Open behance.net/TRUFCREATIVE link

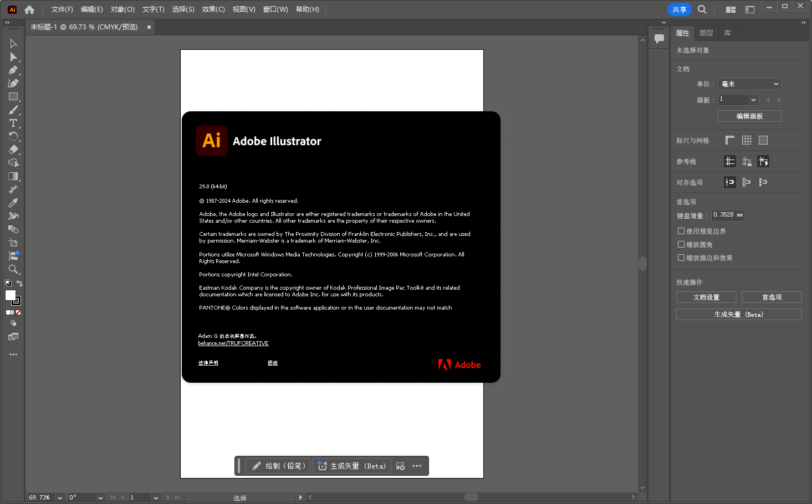click(x=233, y=343)
